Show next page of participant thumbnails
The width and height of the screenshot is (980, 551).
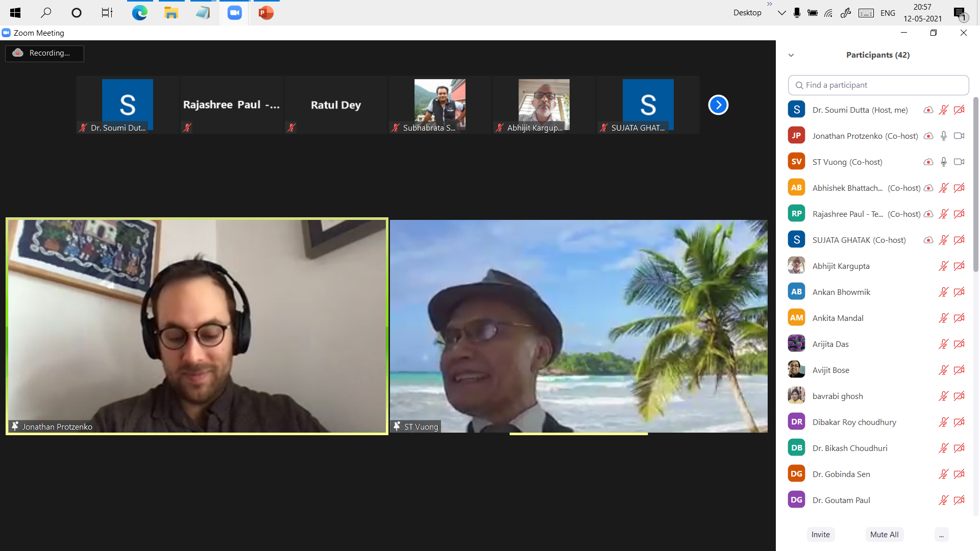(x=718, y=105)
